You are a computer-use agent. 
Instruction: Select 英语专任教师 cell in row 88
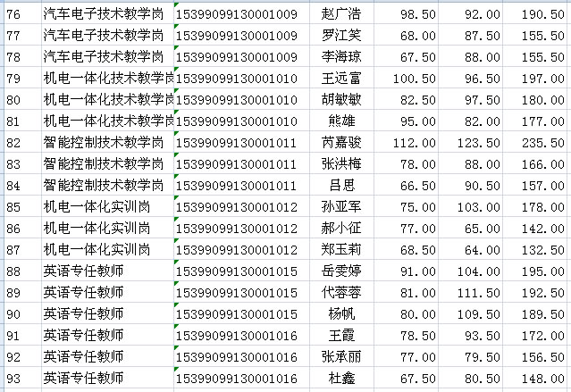pyautogui.click(x=105, y=271)
